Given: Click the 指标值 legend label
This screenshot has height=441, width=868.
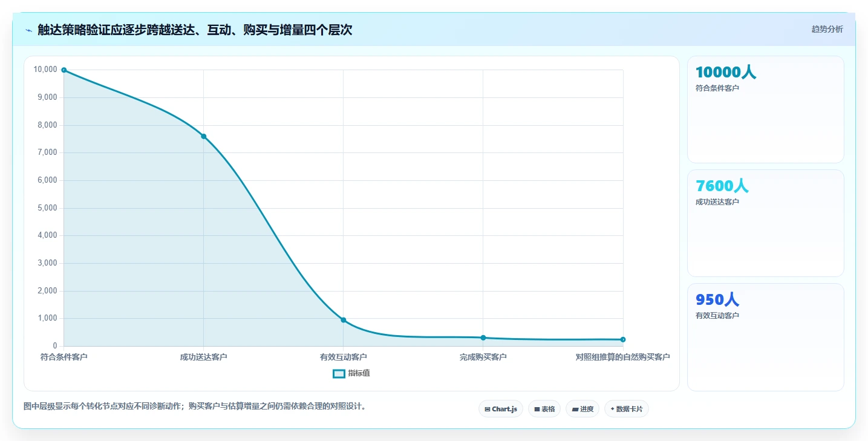Looking at the screenshot, I should (x=359, y=374).
